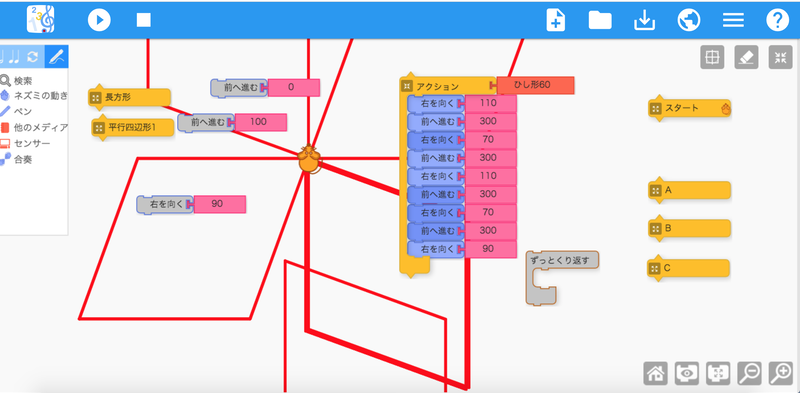
Task: Collapse the スタート block with its square icon
Action: (x=655, y=108)
